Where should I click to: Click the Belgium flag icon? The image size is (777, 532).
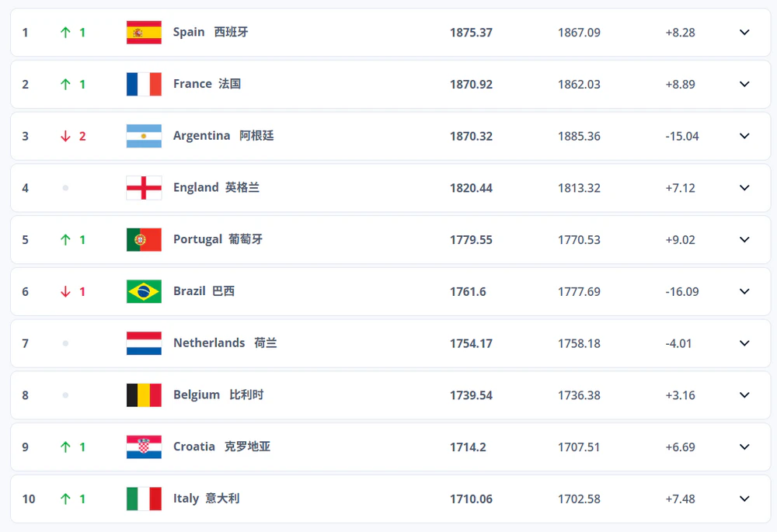click(144, 395)
